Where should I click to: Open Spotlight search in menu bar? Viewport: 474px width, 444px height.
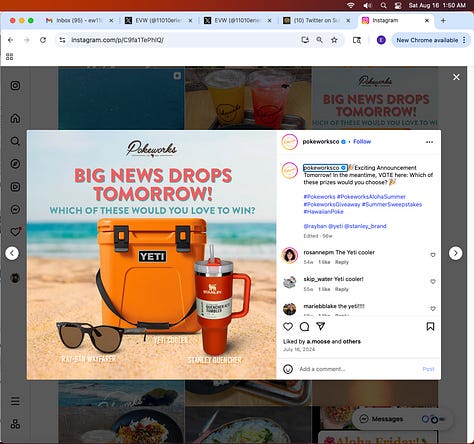[x=384, y=5]
